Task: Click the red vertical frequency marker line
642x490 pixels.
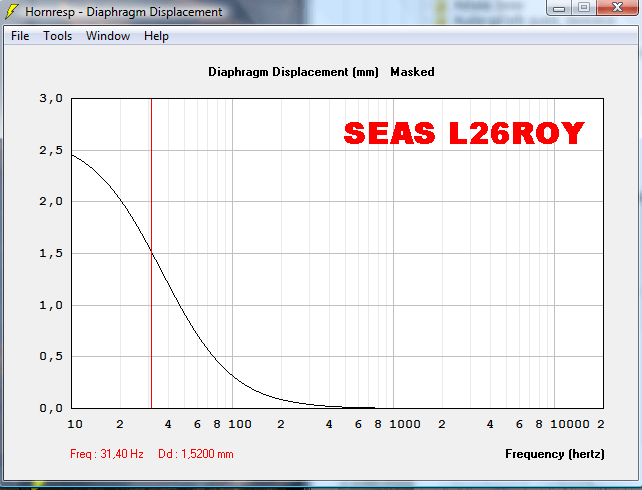Action: point(151,253)
